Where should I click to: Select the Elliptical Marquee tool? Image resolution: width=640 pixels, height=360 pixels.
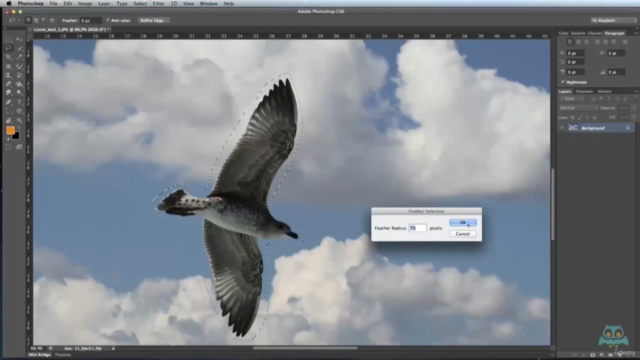tap(8, 39)
